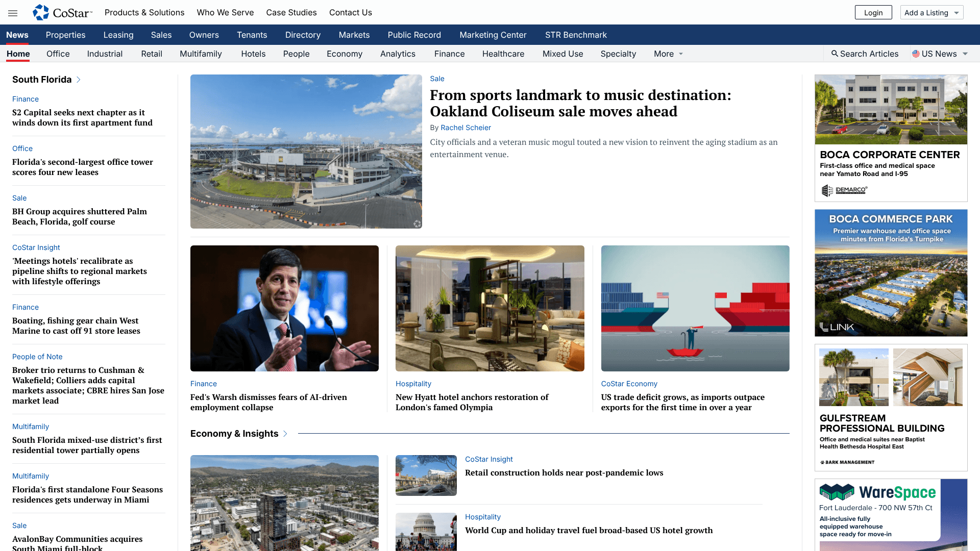Screen dimensions: 980x551
Task: Open the US News region dropdown
Action: [x=940, y=54]
